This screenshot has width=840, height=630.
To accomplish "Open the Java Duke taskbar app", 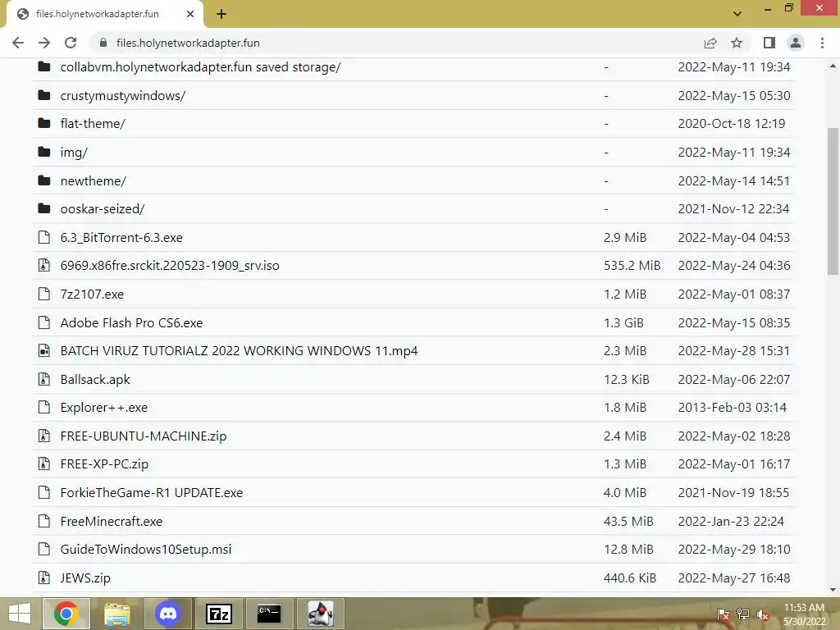I will 321,614.
